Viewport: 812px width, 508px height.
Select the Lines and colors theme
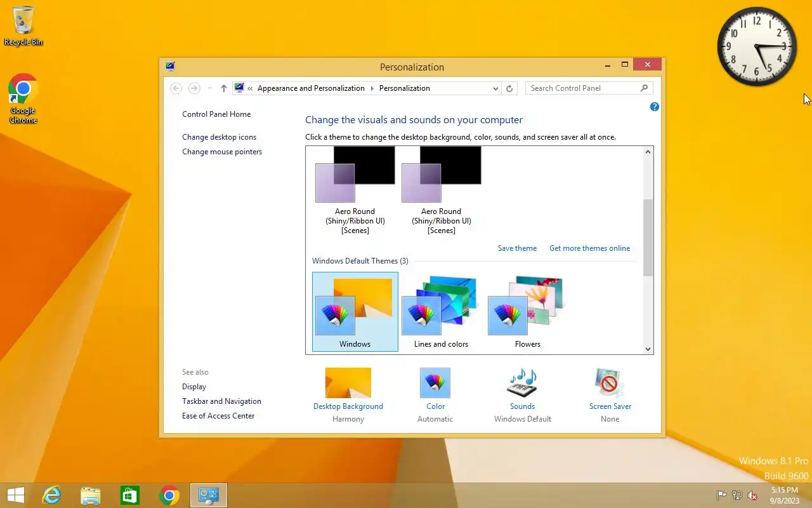(x=441, y=312)
